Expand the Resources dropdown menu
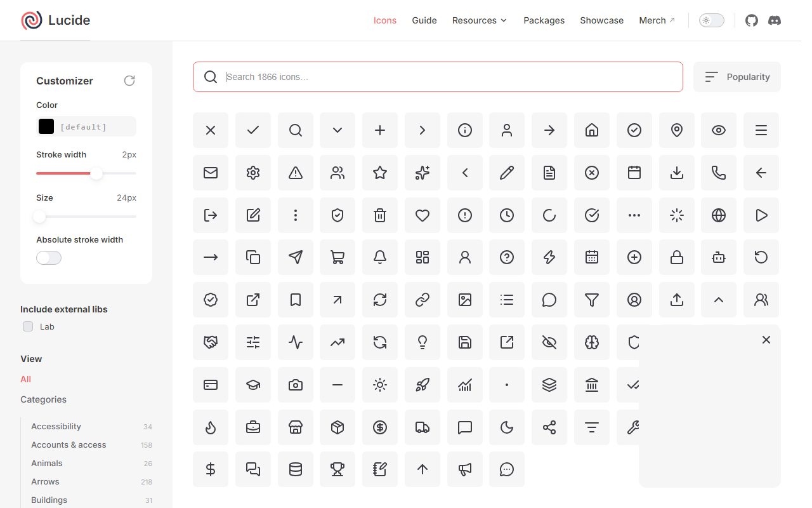This screenshot has height=508, width=812. (x=480, y=20)
